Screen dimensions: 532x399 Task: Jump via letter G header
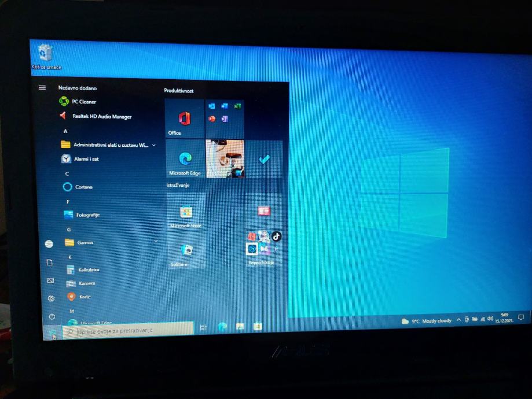[69, 230]
